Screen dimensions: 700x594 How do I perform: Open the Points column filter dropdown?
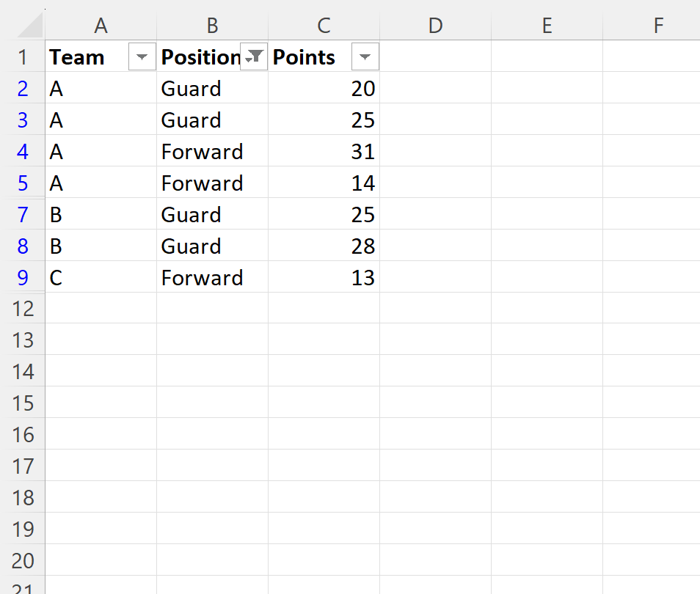pos(365,56)
